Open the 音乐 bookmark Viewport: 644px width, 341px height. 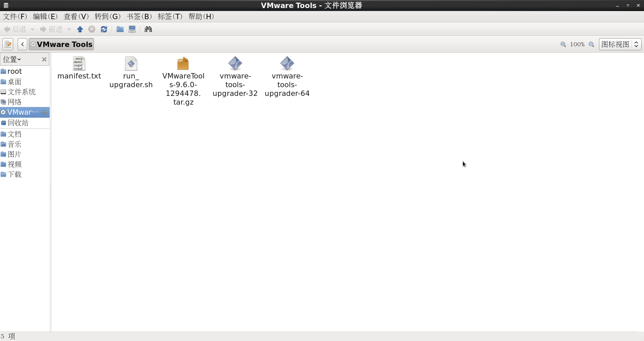point(25,144)
